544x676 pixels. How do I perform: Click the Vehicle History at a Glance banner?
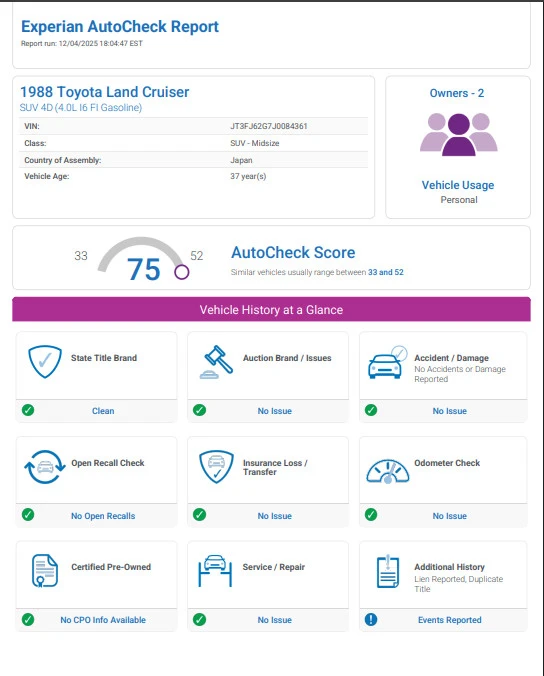tap(271, 310)
